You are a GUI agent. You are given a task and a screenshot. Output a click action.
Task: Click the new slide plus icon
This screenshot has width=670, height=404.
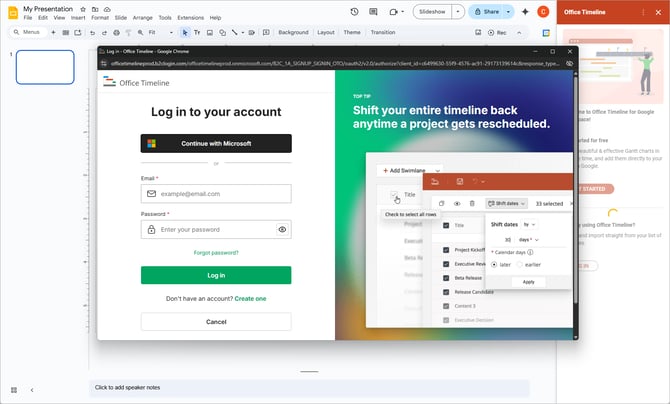(53, 32)
